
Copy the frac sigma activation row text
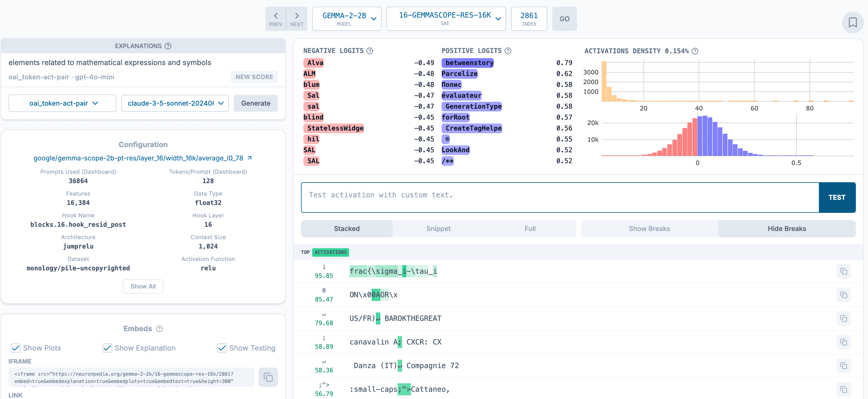[843, 271]
